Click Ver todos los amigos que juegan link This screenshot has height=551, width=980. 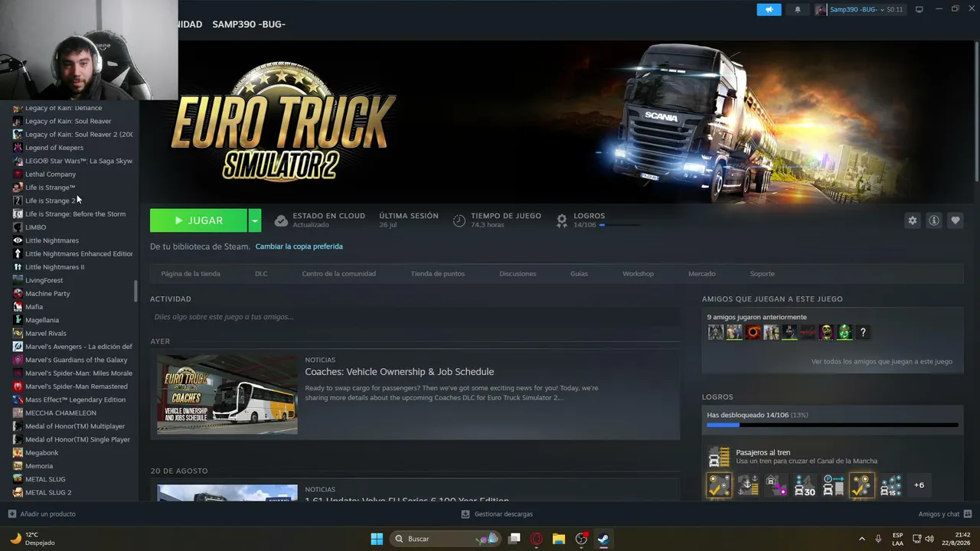coord(882,361)
